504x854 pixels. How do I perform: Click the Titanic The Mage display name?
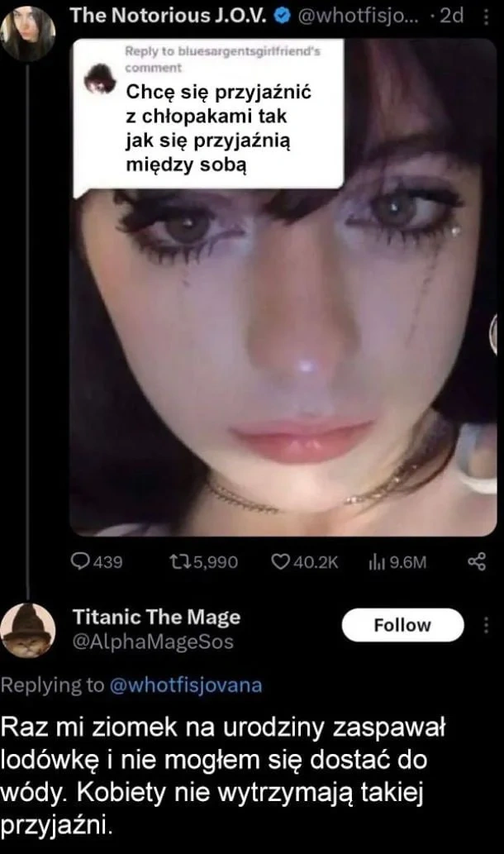tap(157, 617)
